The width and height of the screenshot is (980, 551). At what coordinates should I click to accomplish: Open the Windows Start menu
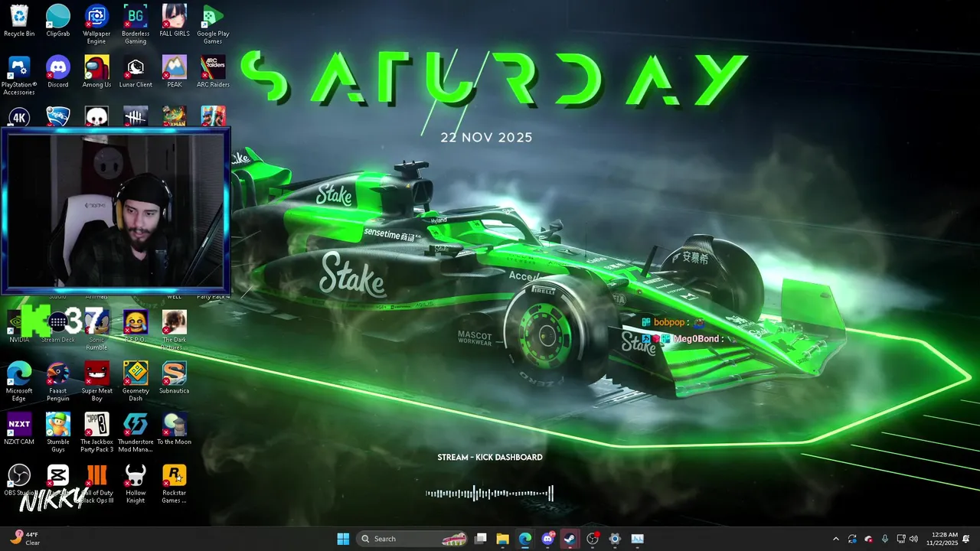coord(343,539)
